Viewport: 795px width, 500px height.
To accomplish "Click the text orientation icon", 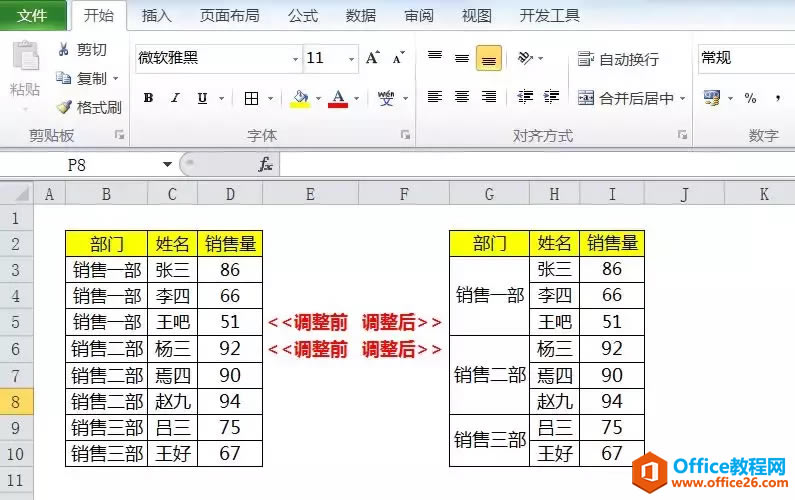I will tap(525, 58).
